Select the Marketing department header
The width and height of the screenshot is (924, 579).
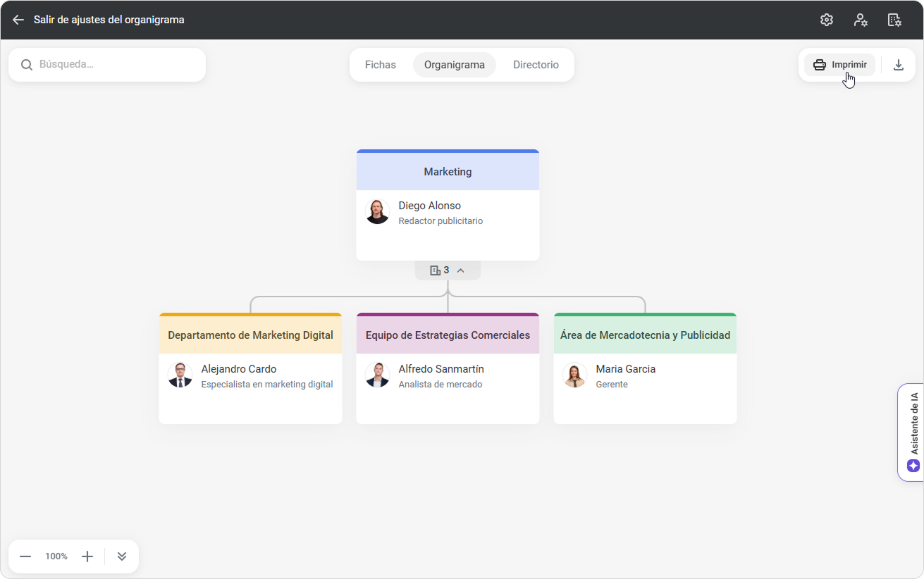pyautogui.click(x=448, y=172)
